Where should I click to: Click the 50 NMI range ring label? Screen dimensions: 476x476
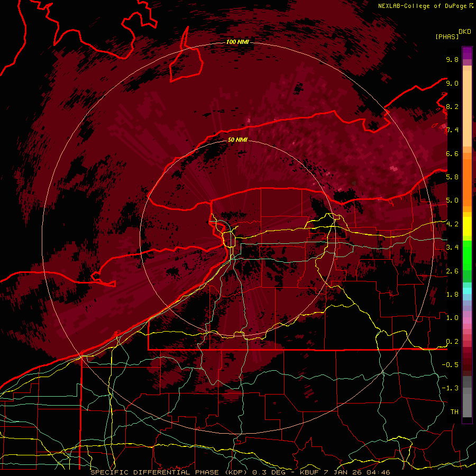[x=237, y=140]
